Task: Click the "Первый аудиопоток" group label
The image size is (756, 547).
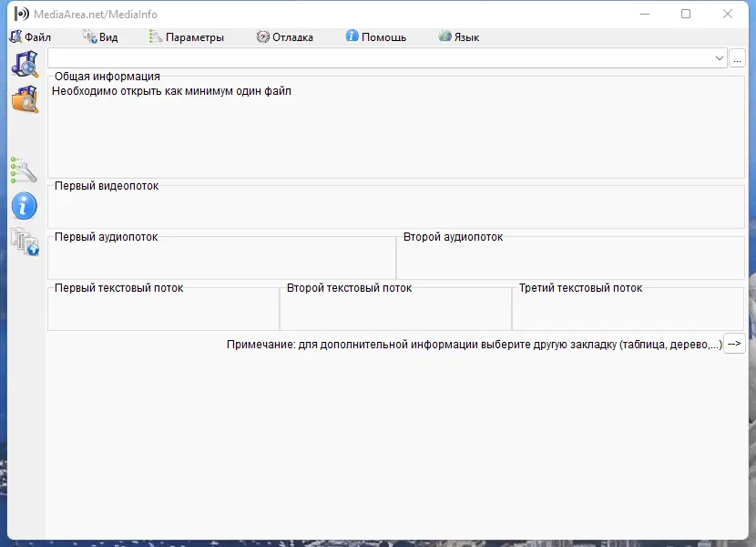Action: point(106,237)
